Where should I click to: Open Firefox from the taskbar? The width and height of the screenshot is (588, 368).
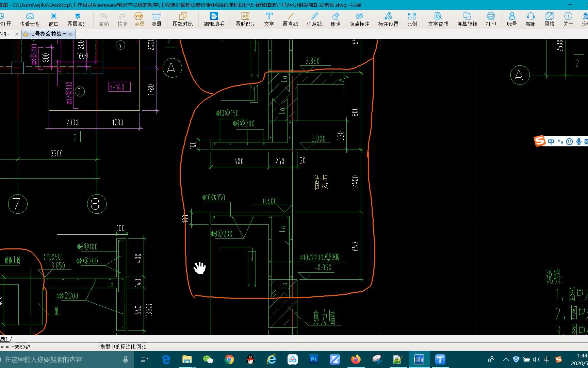[356, 359]
